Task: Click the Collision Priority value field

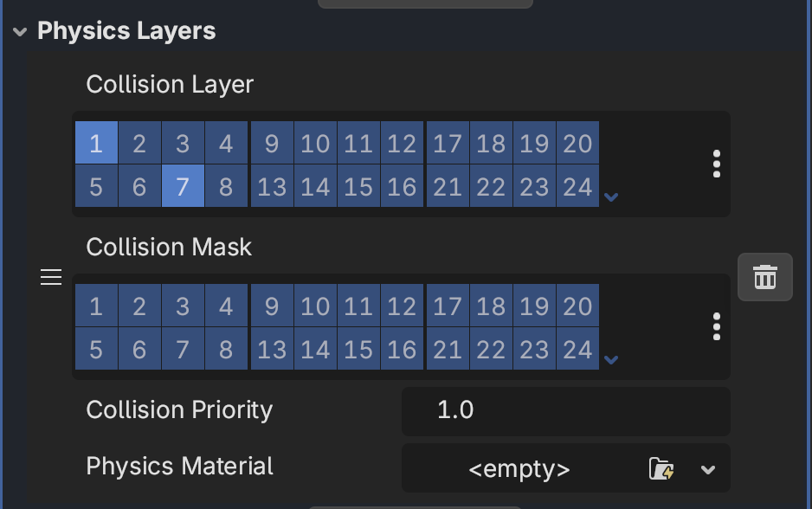Action: point(566,410)
